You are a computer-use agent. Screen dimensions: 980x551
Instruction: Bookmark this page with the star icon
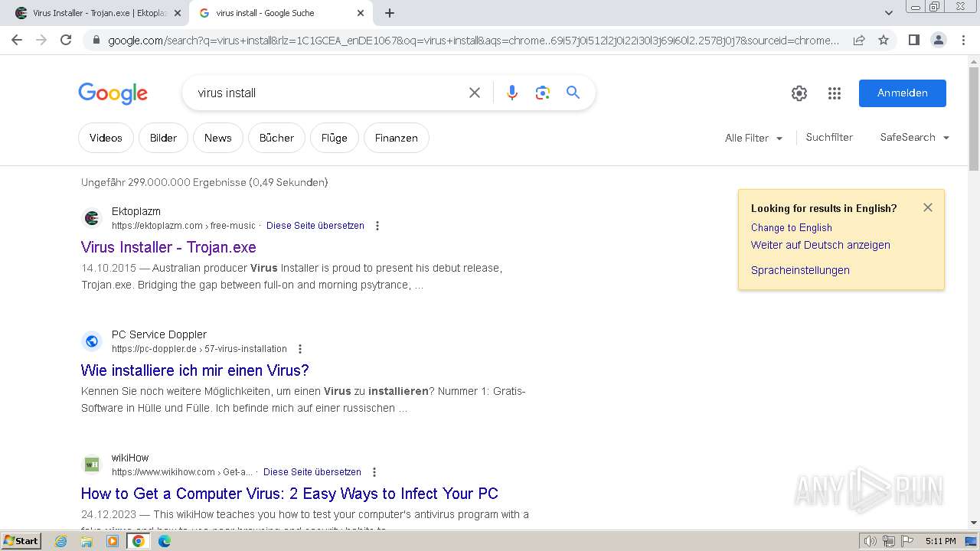coord(884,40)
